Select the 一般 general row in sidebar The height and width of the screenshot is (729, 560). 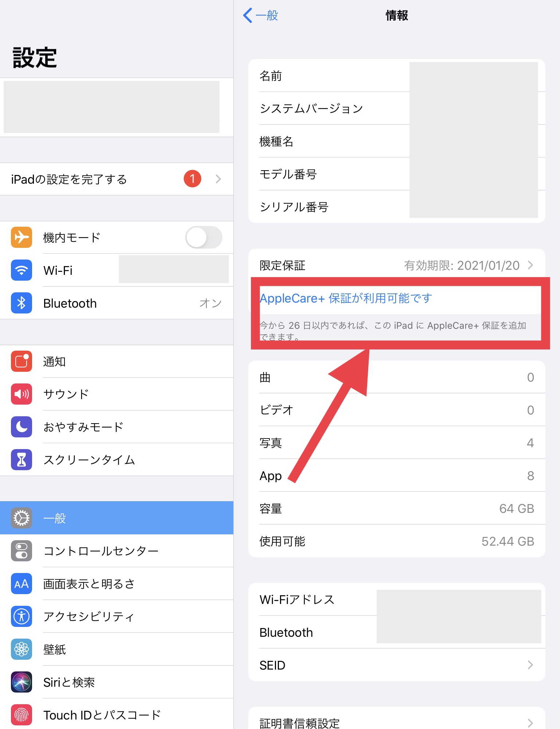pos(117,518)
